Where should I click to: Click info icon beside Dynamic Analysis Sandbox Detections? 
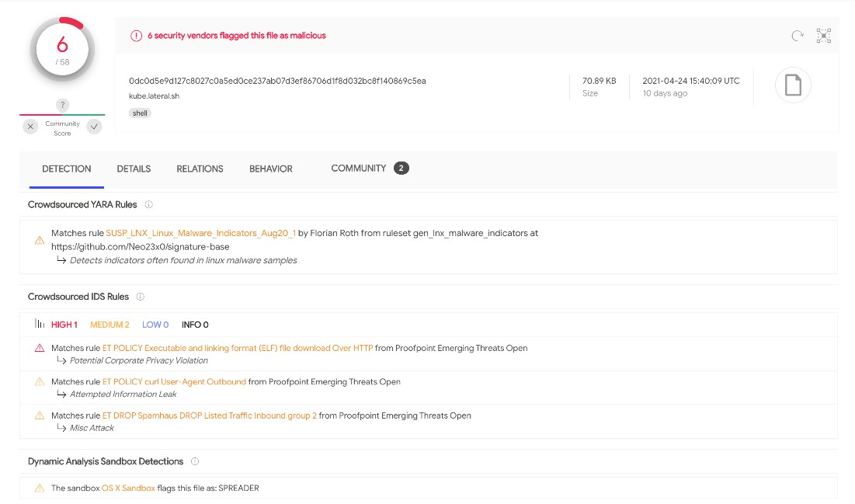click(x=195, y=461)
